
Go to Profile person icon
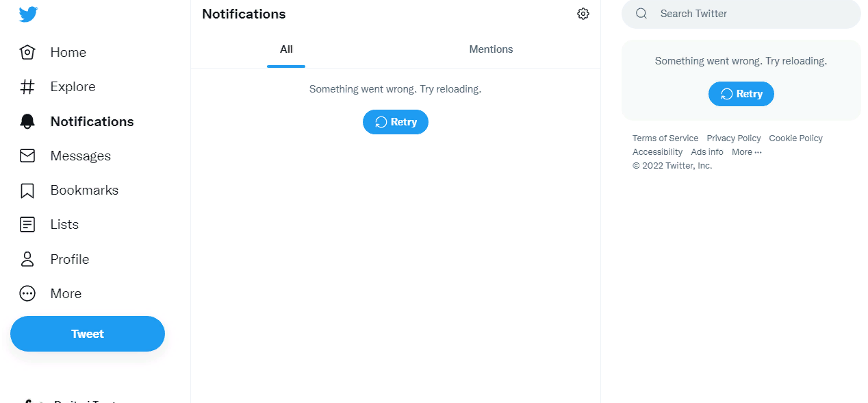point(27,259)
